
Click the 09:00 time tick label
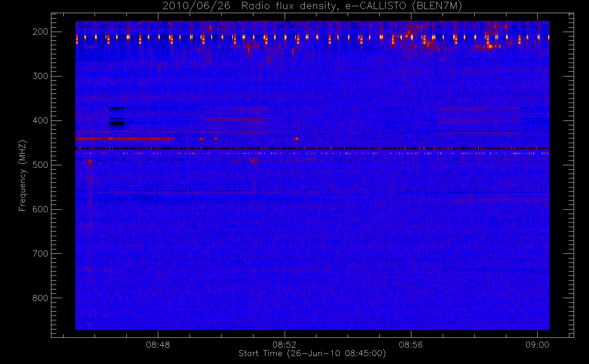[537, 345]
